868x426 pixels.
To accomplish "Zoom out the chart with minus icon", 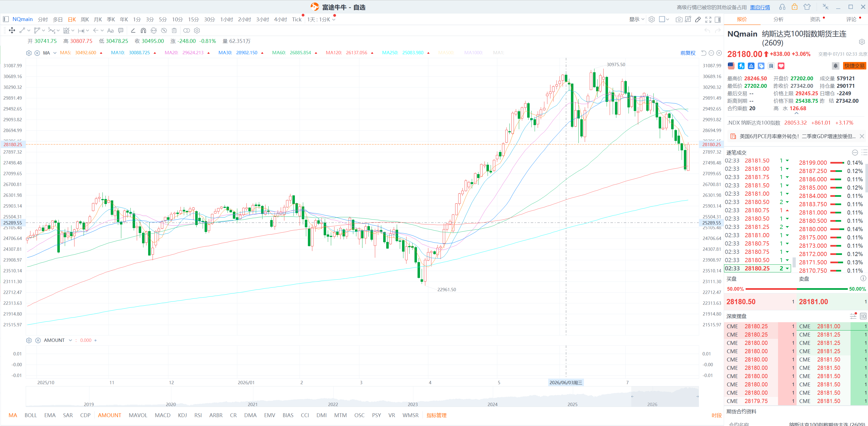I will click(711, 53).
